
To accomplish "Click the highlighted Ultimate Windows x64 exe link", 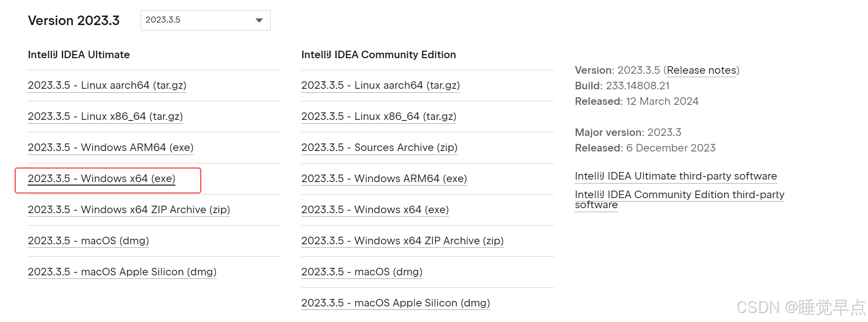I will [x=101, y=179].
